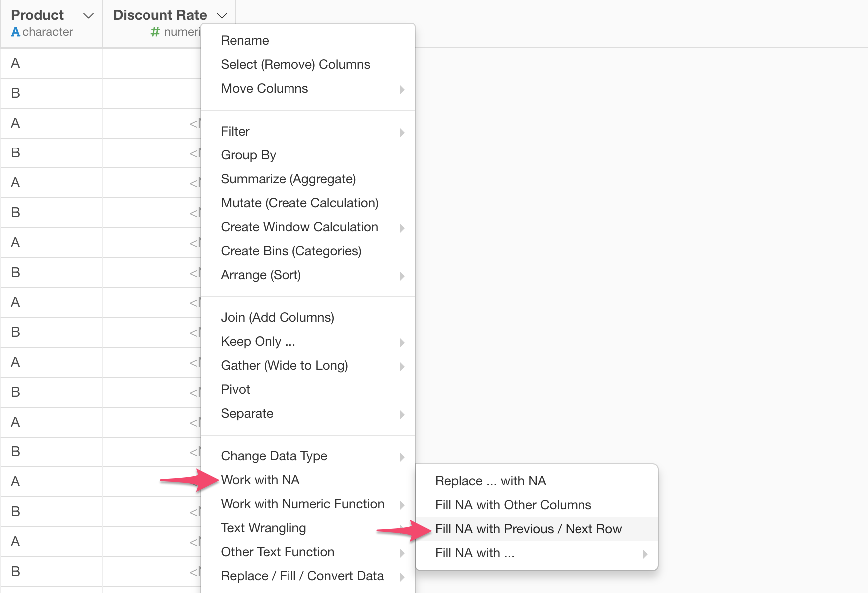The width and height of the screenshot is (868, 593).
Task: Select Work with NA menu entry
Action: (260, 480)
